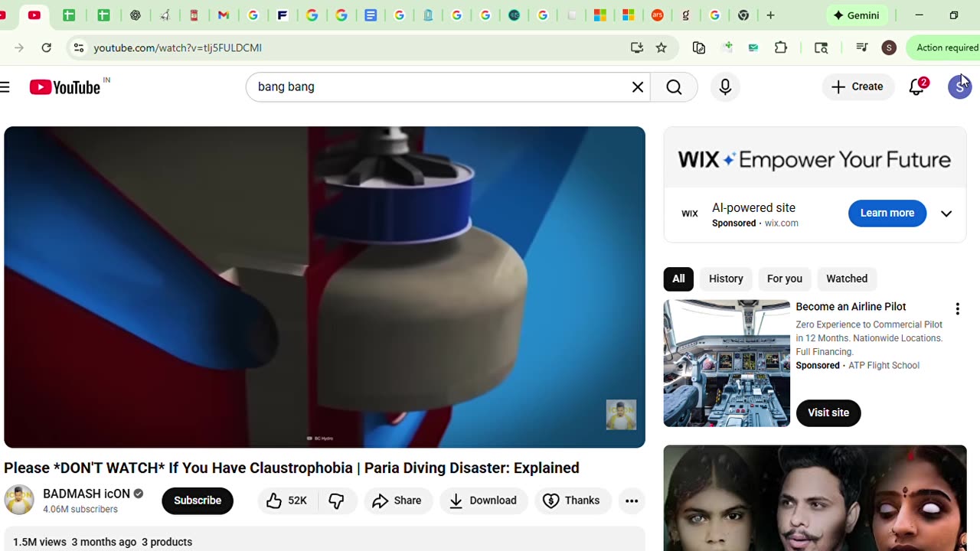Click the '3 products' text
This screenshot has width=980, height=551.
point(167,542)
